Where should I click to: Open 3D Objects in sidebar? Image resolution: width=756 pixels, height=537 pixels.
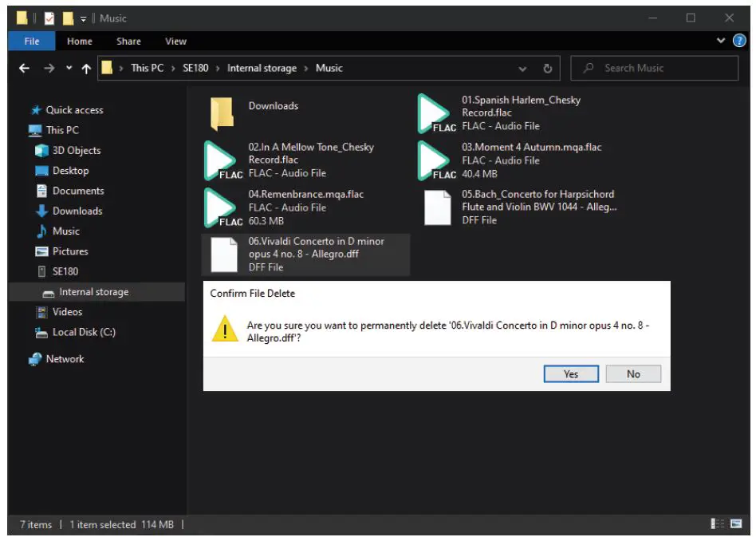[x=77, y=151]
